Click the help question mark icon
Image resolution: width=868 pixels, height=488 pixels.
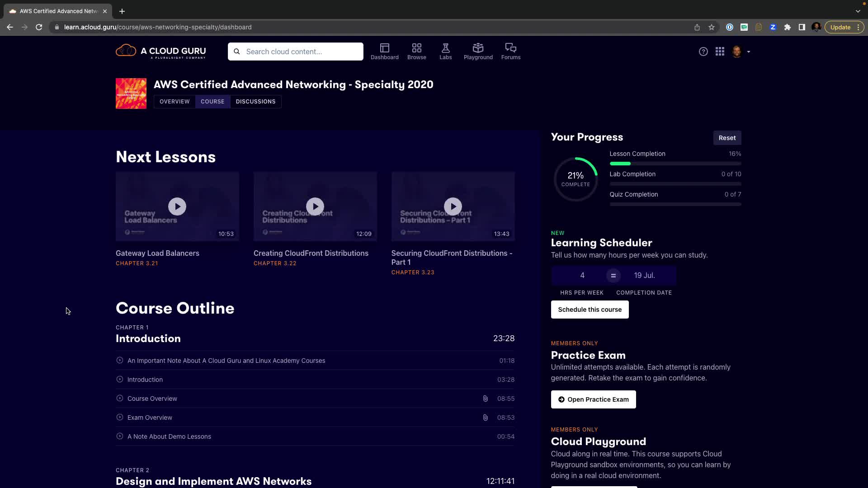click(x=703, y=52)
